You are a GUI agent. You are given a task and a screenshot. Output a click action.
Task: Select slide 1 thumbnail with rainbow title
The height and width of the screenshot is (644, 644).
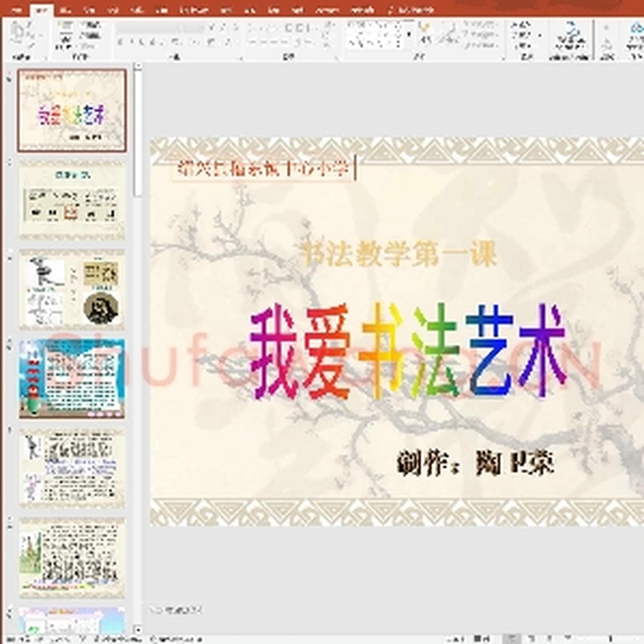coord(72,110)
